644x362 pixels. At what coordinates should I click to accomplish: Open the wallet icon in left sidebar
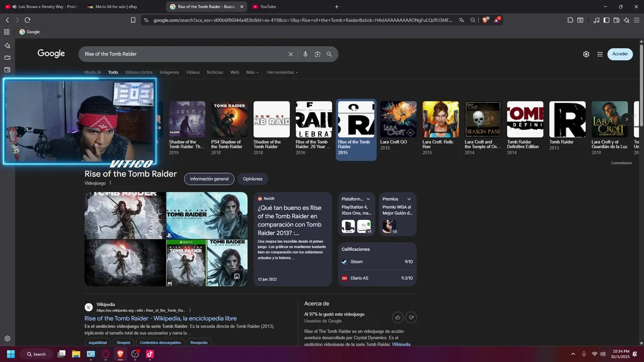7,70
